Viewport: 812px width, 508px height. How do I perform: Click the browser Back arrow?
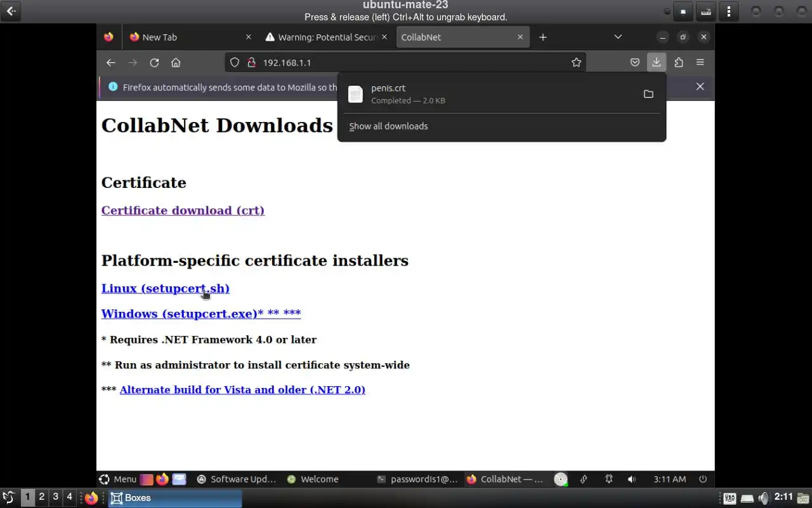pyautogui.click(x=111, y=62)
